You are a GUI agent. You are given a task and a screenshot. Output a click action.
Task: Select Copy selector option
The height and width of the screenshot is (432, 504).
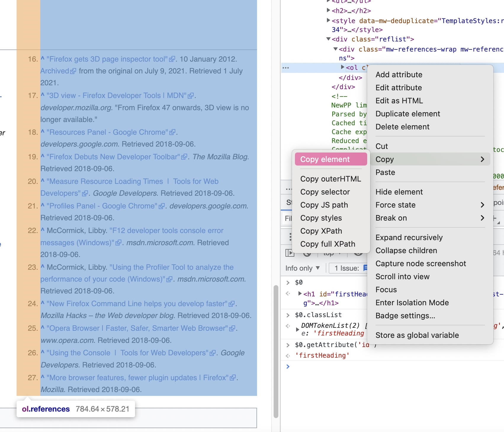pyautogui.click(x=331, y=192)
